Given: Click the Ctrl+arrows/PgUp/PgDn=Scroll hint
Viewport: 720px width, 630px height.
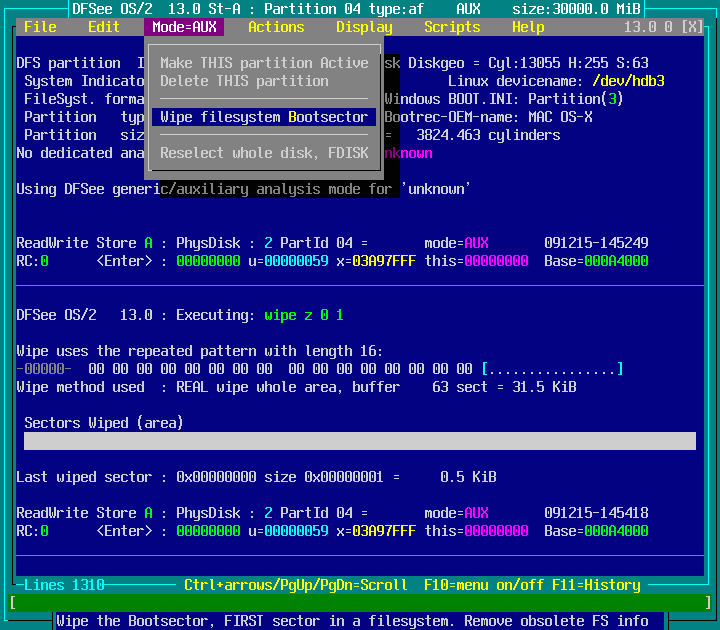Looking at the screenshot, I should coord(296,585).
